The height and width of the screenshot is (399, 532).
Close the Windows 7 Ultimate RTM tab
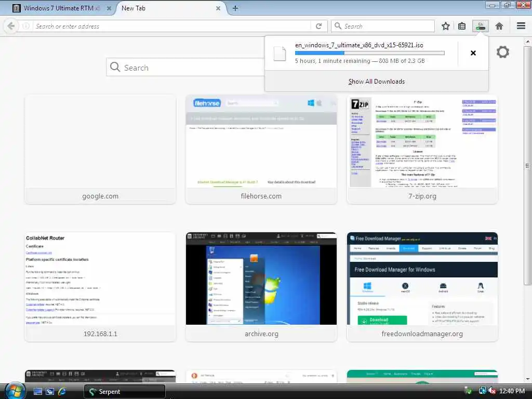pos(109,8)
